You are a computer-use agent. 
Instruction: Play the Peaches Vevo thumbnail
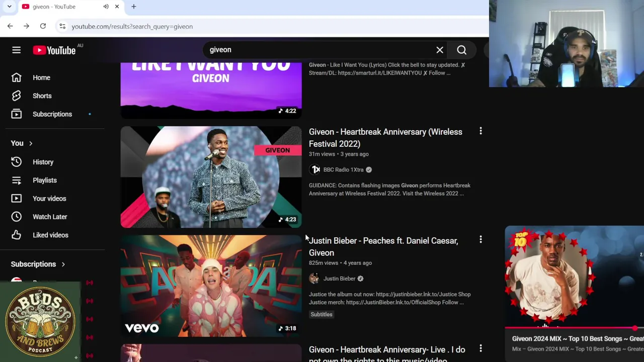[211, 286]
